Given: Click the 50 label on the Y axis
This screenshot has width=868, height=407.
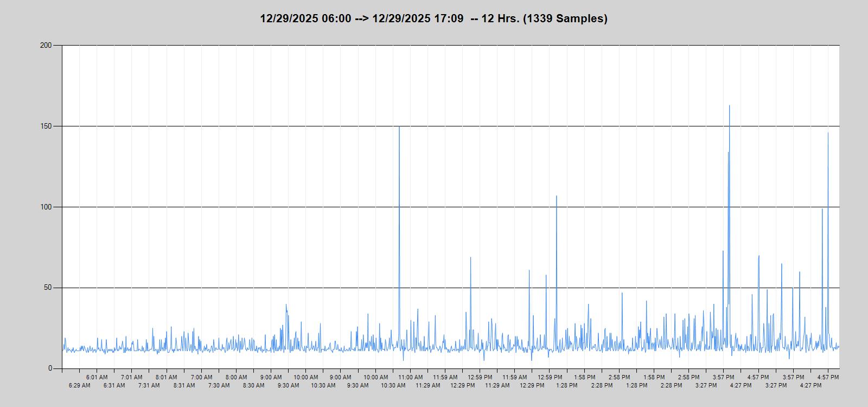Looking at the screenshot, I should [48, 288].
